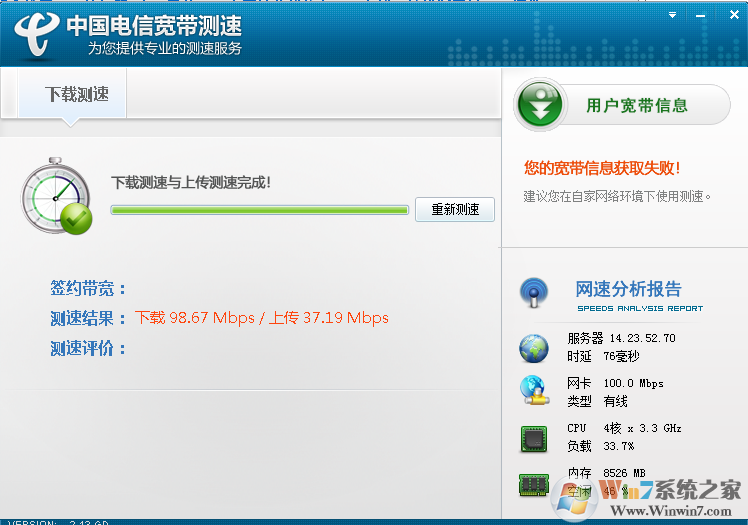Click the 签约带宽 label
The height and width of the screenshot is (525, 748).
(88, 288)
